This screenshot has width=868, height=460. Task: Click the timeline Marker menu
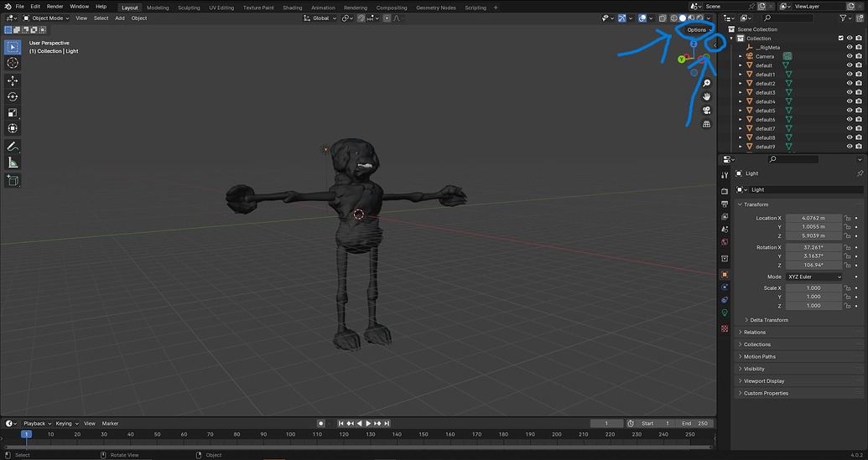[x=110, y=423]
